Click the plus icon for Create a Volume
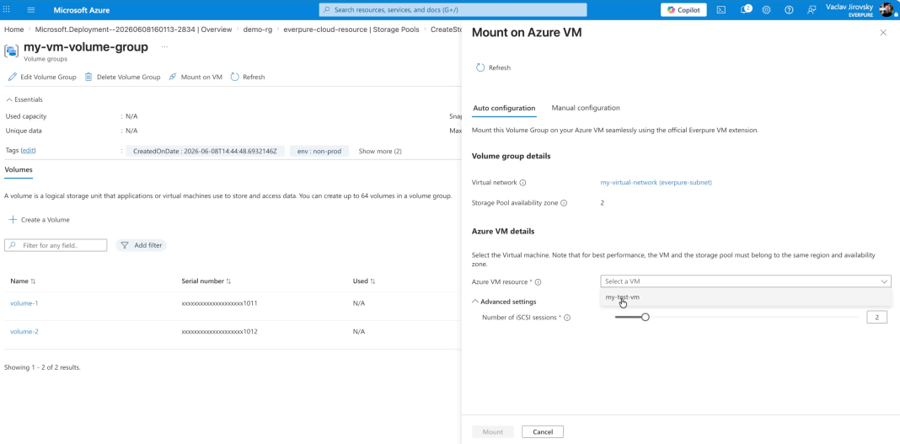The image size is (900, 444). 13,220
